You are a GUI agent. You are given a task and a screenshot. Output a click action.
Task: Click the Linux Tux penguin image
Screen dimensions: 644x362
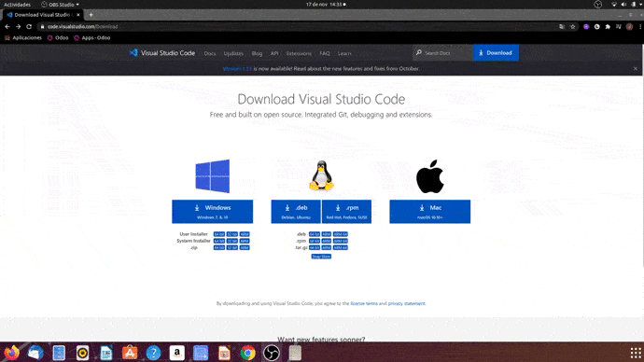pos(321,175)
